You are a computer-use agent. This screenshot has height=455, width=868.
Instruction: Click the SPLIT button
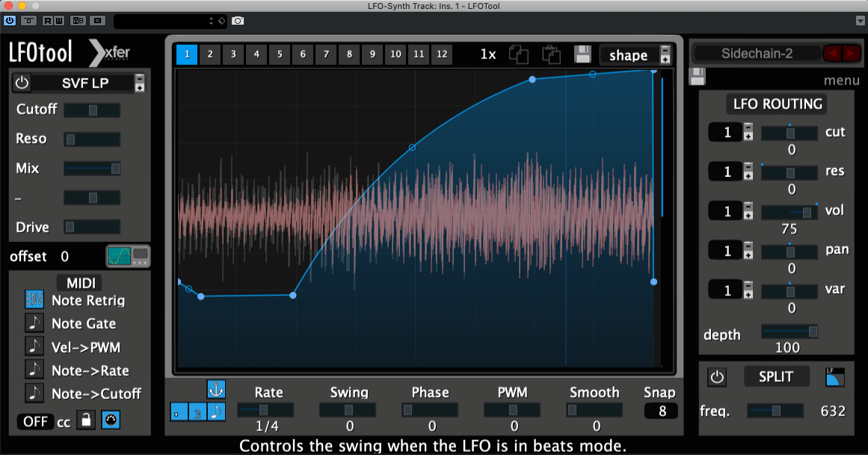tap(776, 377)
